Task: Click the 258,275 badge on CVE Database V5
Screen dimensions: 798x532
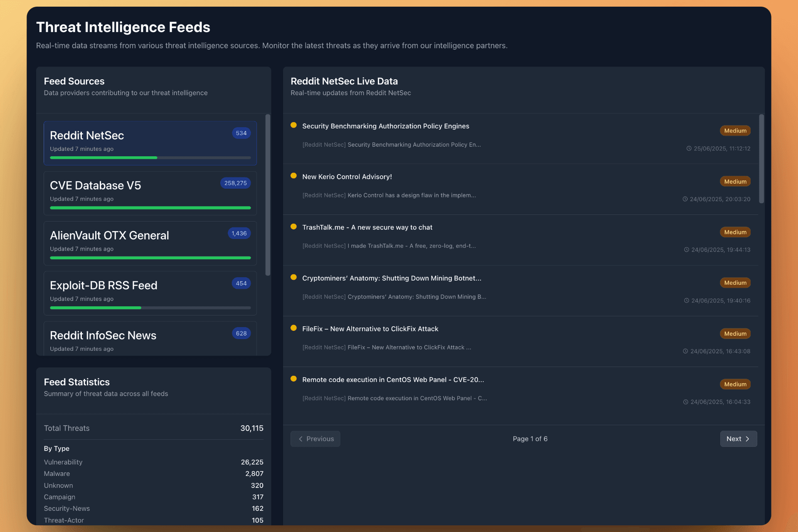Action: coord(235,183)
